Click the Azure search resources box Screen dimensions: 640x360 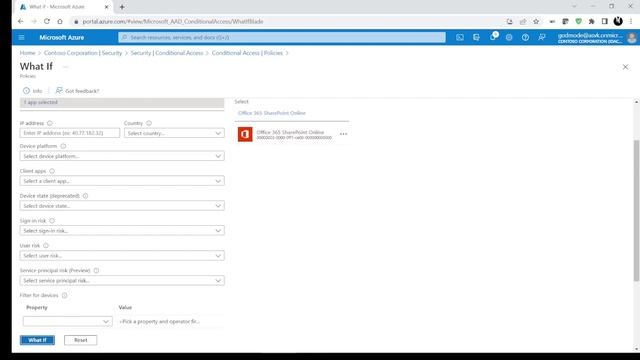(282, 37)
